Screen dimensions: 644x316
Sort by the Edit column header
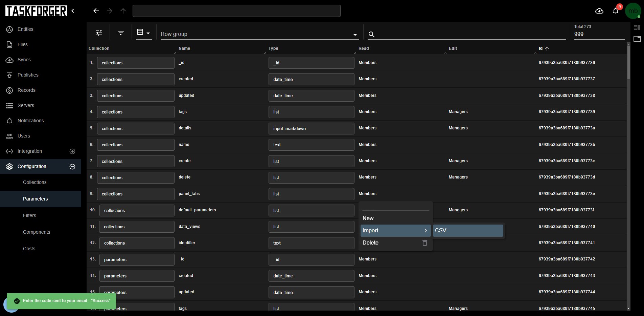[453, 48]
